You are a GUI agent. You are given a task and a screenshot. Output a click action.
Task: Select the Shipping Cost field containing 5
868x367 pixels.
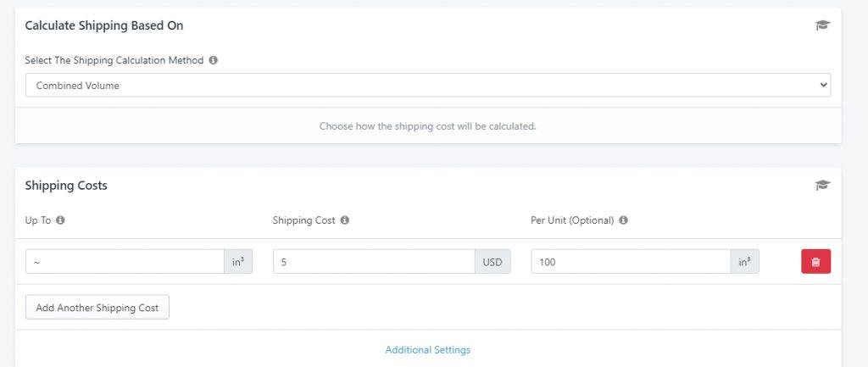point(374,261)
